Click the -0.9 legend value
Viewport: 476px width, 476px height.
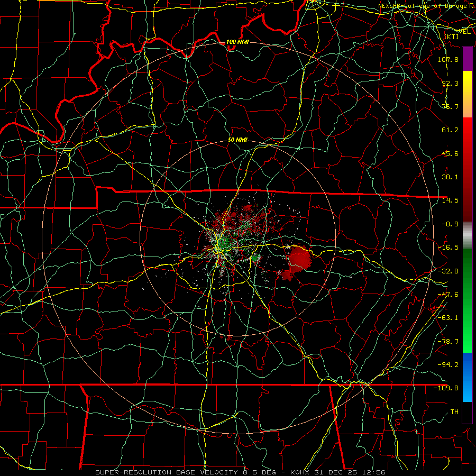tap(450, 224)
